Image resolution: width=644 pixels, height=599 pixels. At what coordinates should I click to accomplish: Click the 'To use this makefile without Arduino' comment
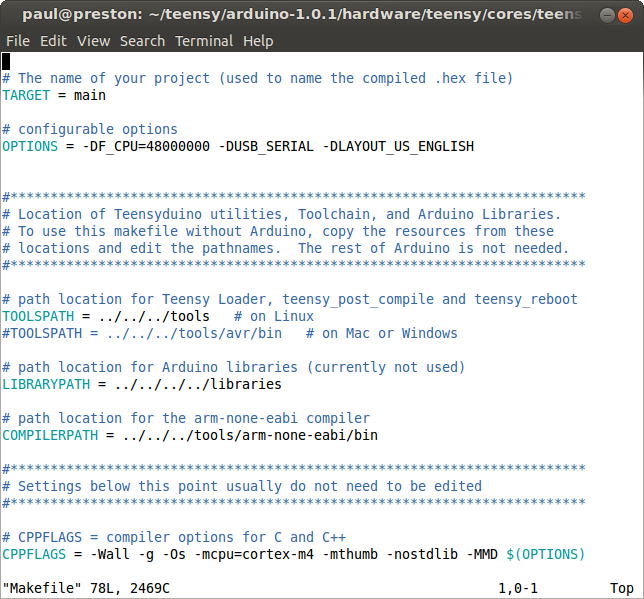[x=278, y=231]
